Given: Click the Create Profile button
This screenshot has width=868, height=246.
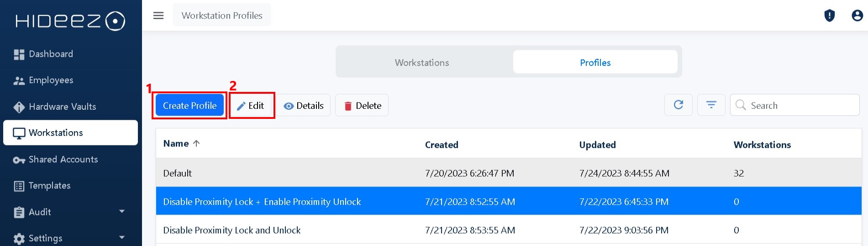Looking at the screenshot, I should click(x=189, y=106).
